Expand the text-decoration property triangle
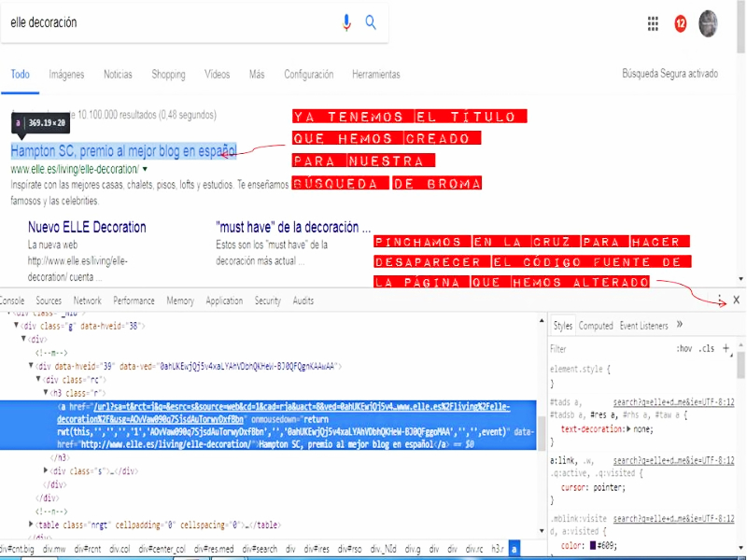 click(628, 429)
